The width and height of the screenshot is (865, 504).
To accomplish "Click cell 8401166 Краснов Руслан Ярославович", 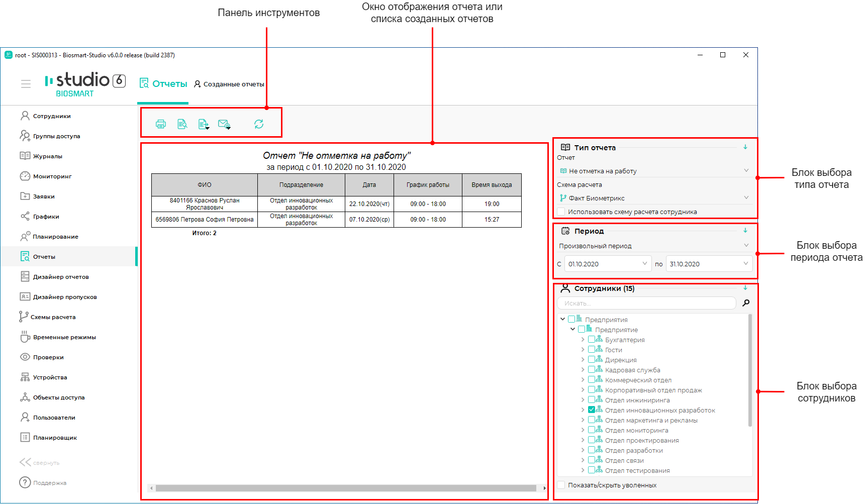I will [x=205, y=204].
